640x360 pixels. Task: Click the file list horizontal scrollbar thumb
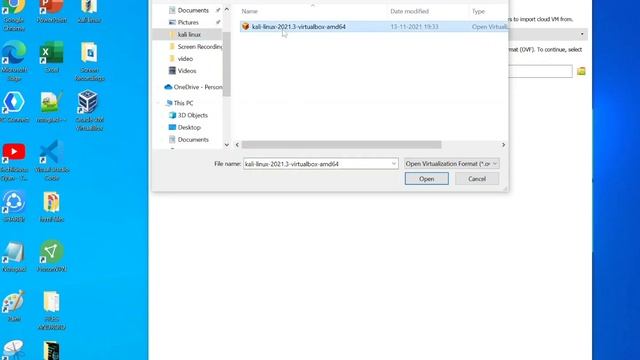pos(341,145)
